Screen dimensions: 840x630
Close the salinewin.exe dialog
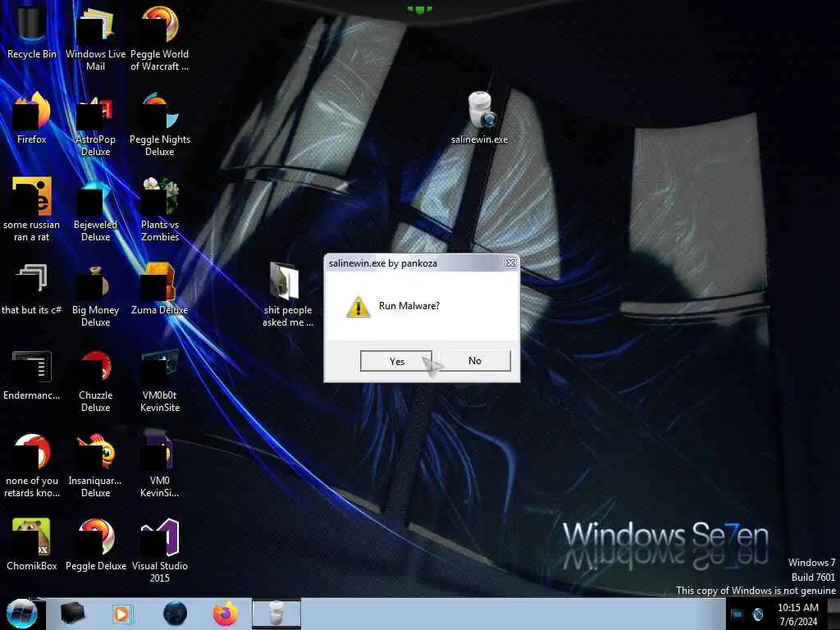point(510,263)
